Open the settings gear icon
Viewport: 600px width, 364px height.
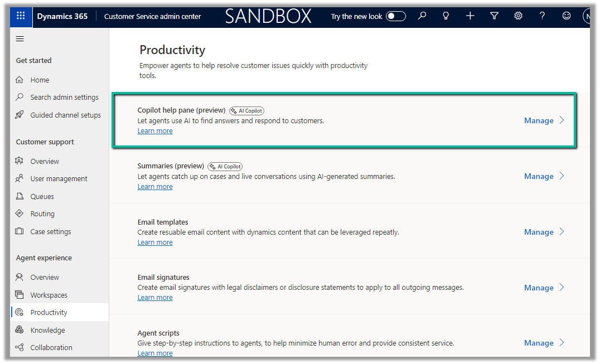coord(518,16)
